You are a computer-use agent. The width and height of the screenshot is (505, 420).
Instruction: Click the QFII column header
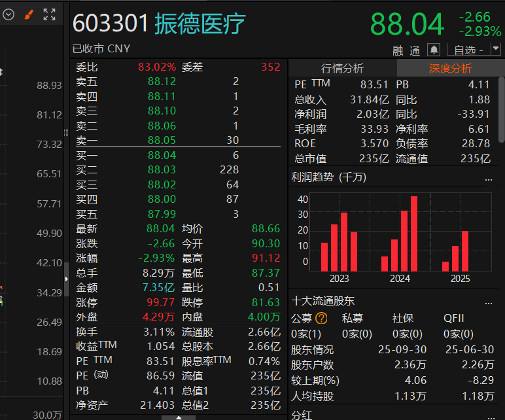click(x=454, y=319)
